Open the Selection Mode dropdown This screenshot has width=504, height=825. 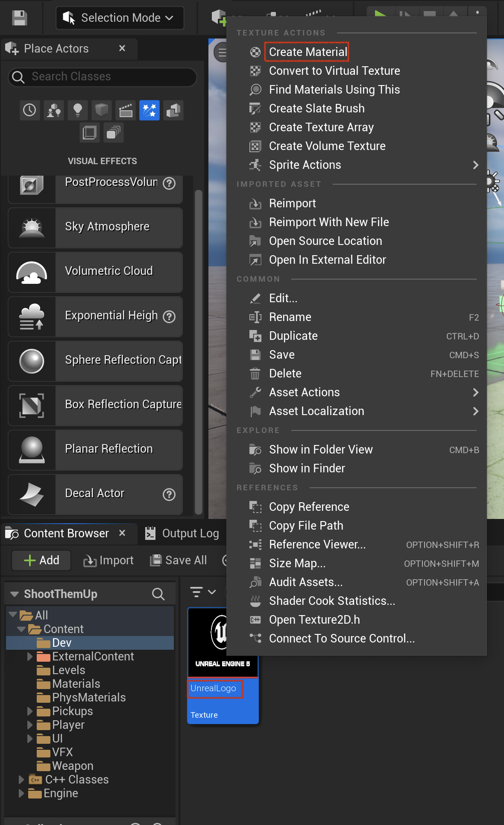[x=120, y=18]
